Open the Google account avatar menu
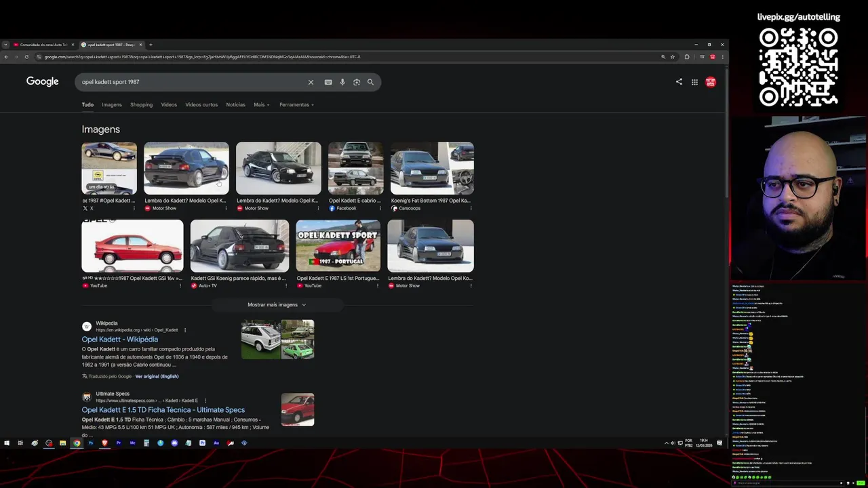The height and width of the screenshot is (488, 868). pyautogui.click(x=711, y=82)
